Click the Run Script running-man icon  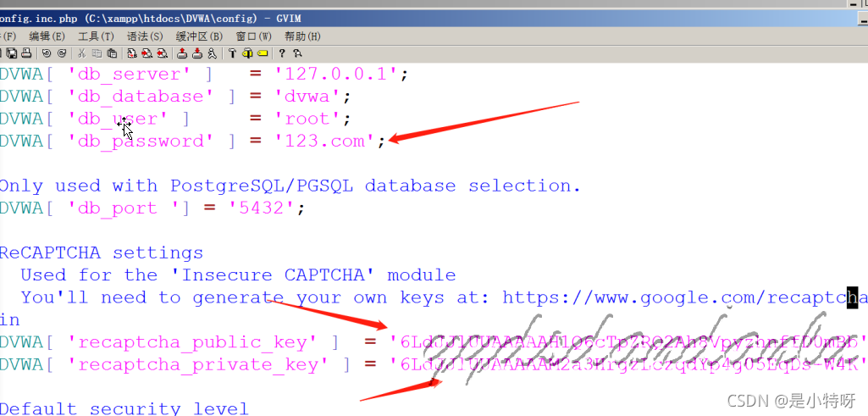click(x=212, y=53)
